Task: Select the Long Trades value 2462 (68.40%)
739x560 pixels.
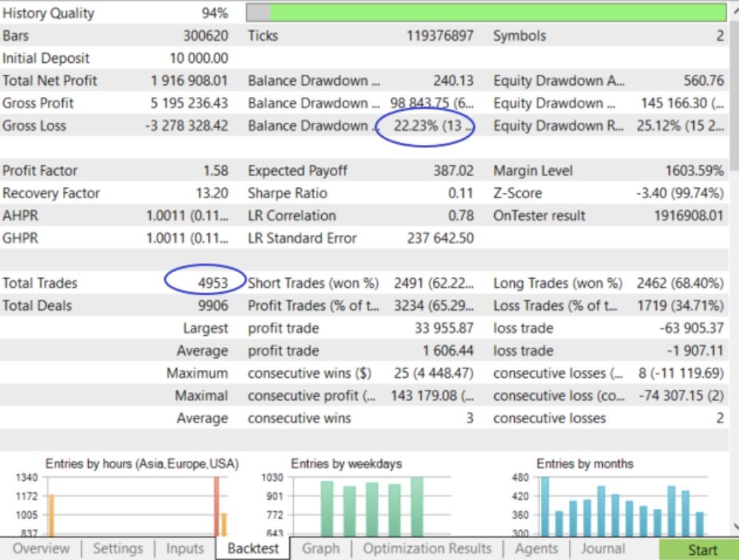Action: (x=680, y=283)
